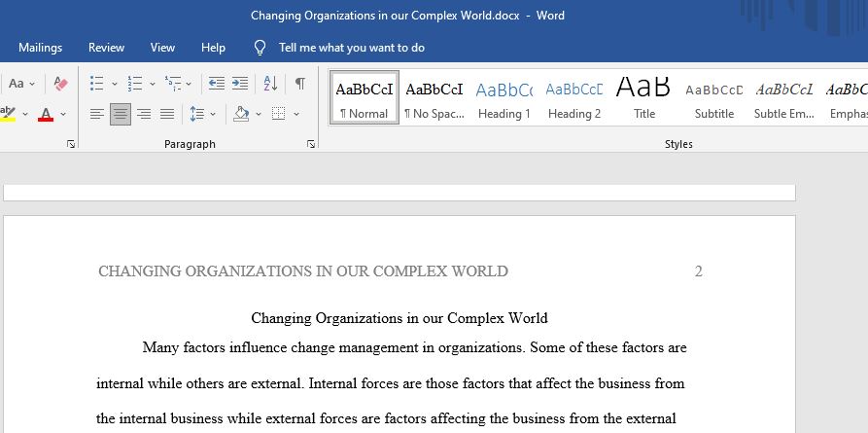Screen dimensions: 868x433
Task: Expand line spacing dropdown arrow
Action: 213,114
